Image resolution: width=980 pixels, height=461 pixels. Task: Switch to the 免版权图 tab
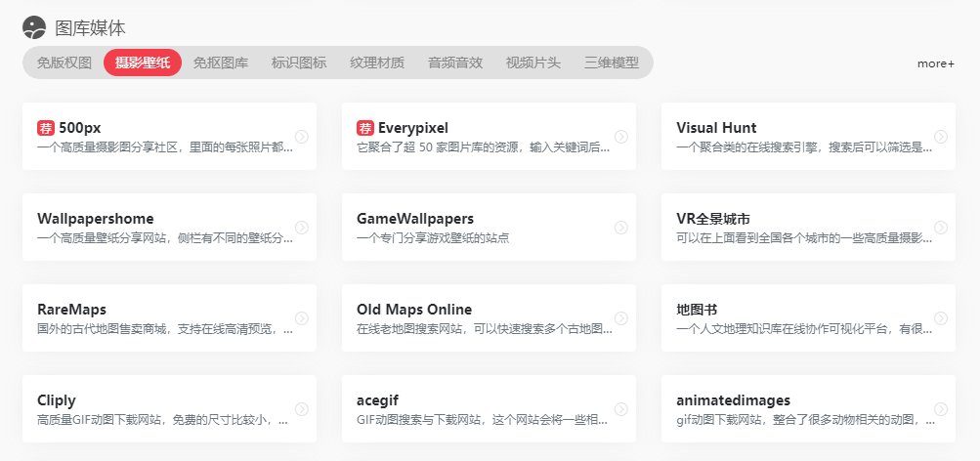pyautogui.click(x=64, y=63)
